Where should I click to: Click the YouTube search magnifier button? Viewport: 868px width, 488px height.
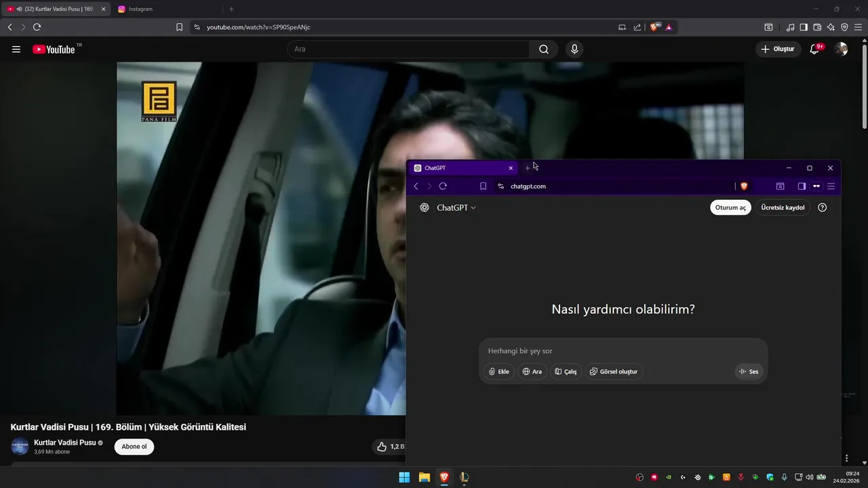[544, 49]
